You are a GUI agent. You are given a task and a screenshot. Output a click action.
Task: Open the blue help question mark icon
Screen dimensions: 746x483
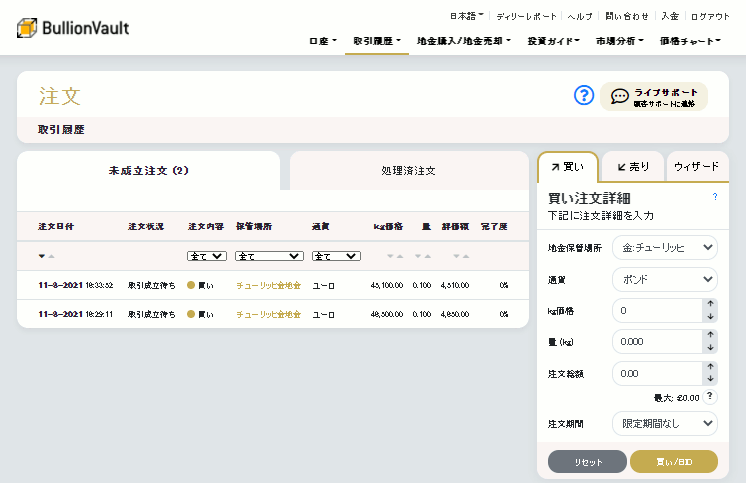pos(584,96)
